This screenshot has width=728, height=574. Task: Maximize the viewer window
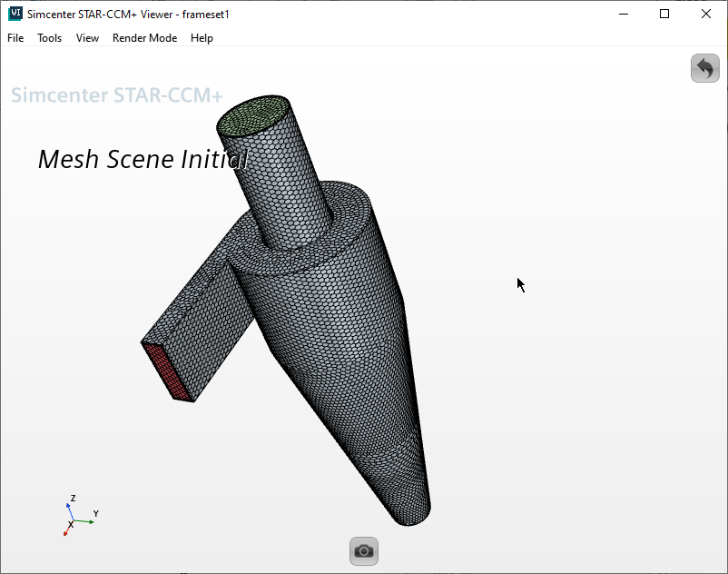point(664,14)
